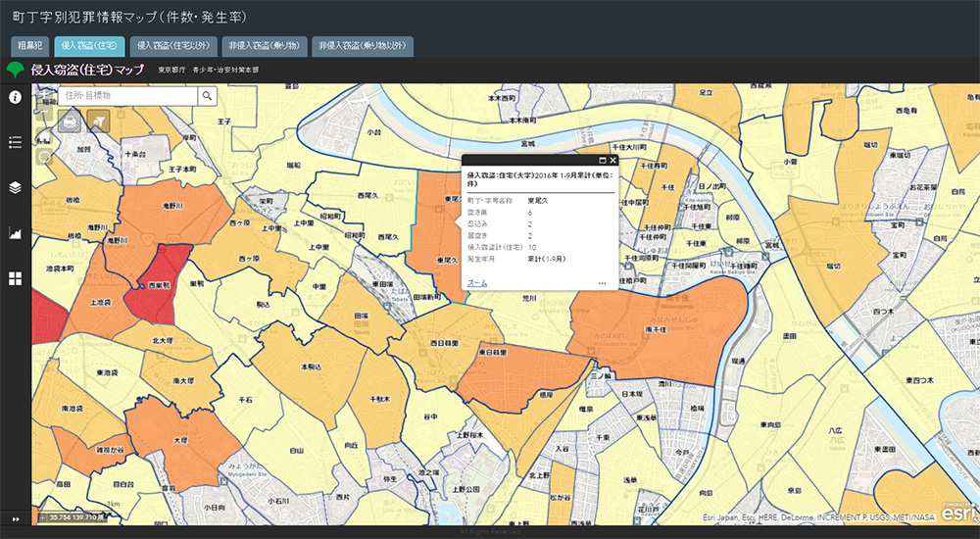Open the four-square grid icon in the sidebar
This screenshot has width=980, height=539.
(15, 278)
